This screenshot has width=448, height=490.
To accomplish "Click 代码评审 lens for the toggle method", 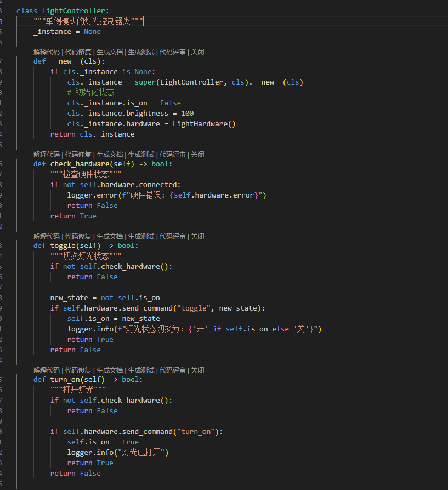I will click(x=173, y=236).
